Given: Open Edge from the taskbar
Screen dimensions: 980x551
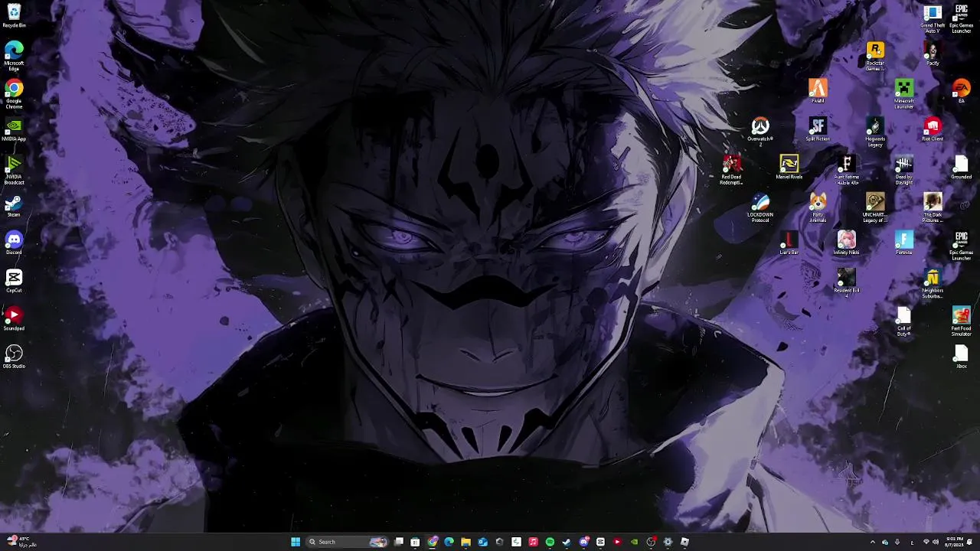Looking at the screenshot, I should [x=449, y=542].
